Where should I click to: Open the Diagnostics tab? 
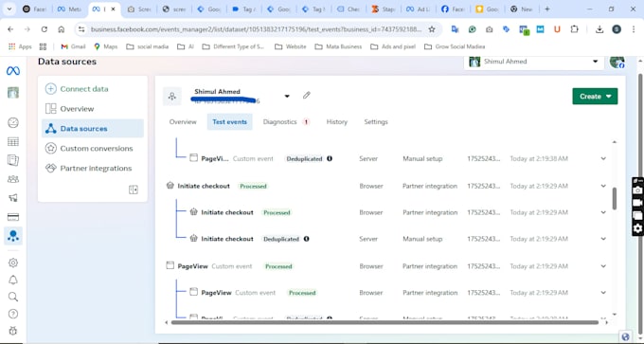[286, 121]
